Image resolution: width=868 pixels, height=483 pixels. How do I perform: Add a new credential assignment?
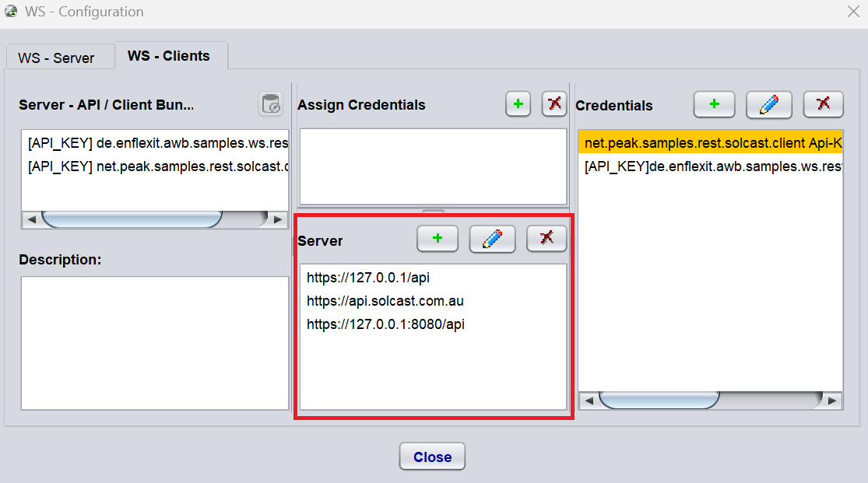tap(518, 104)
